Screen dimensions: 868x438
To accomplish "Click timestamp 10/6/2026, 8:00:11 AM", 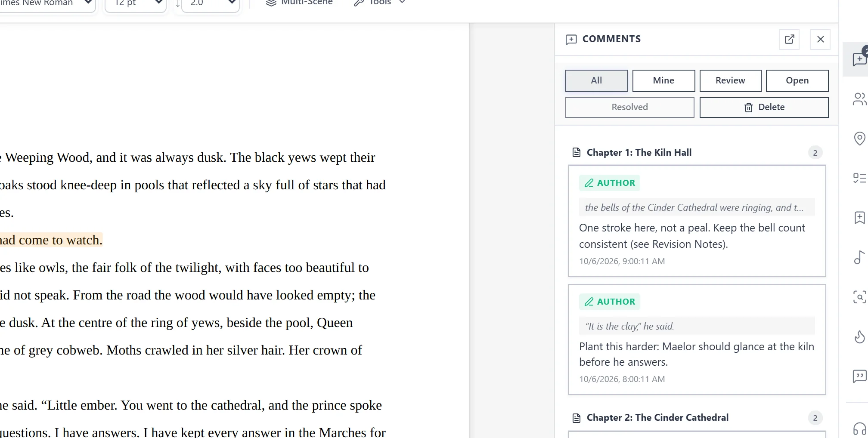I will pos(622,379).
